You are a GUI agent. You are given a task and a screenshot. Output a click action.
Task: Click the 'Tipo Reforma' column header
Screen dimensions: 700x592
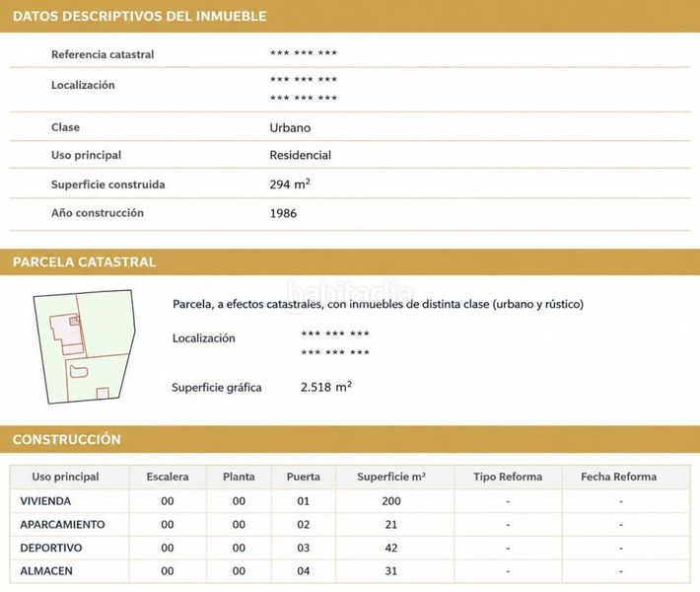point(508,477)
